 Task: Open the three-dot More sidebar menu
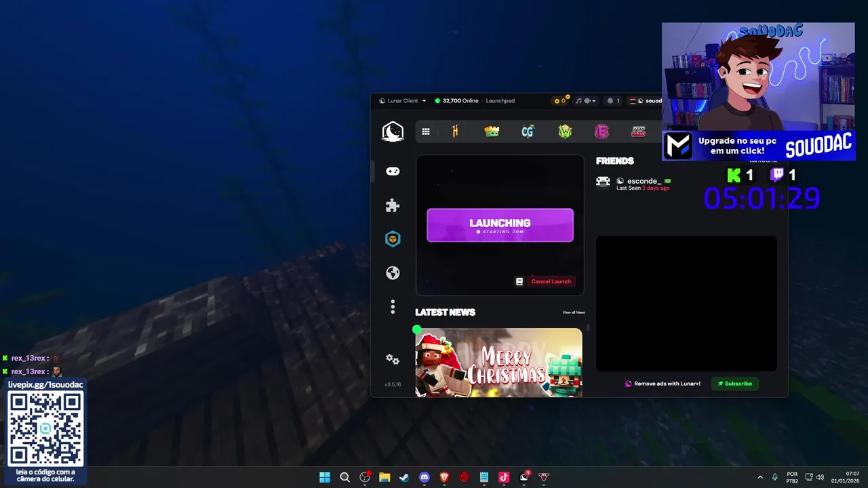(393, 307)
